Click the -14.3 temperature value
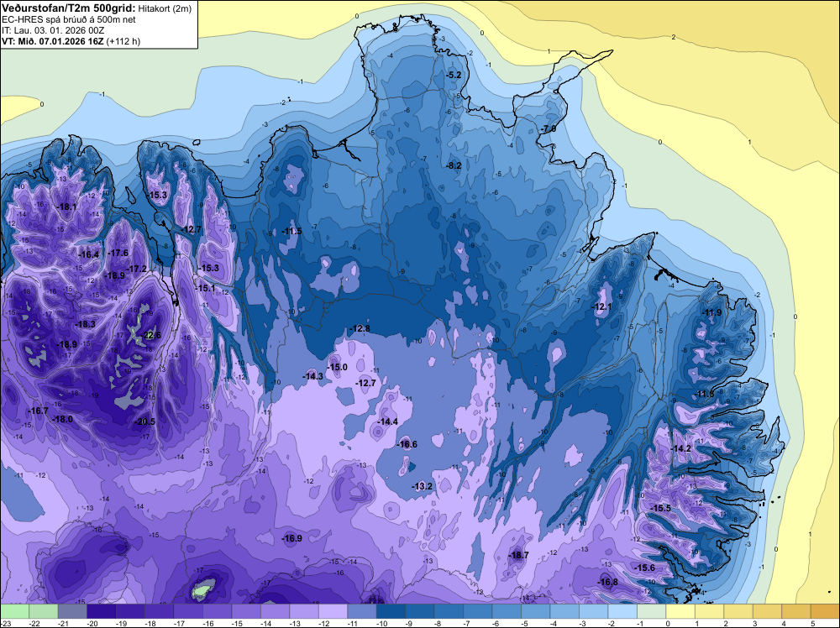 [312, 376]
